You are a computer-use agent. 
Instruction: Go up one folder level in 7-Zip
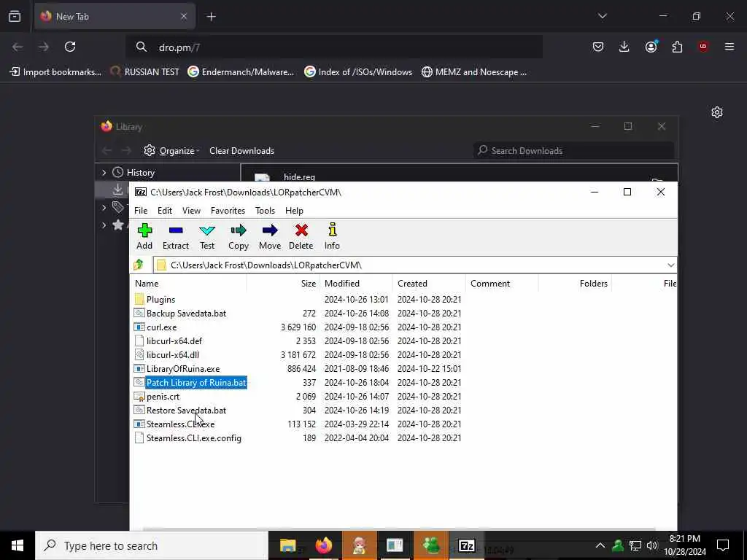click(x=139, y=265)
